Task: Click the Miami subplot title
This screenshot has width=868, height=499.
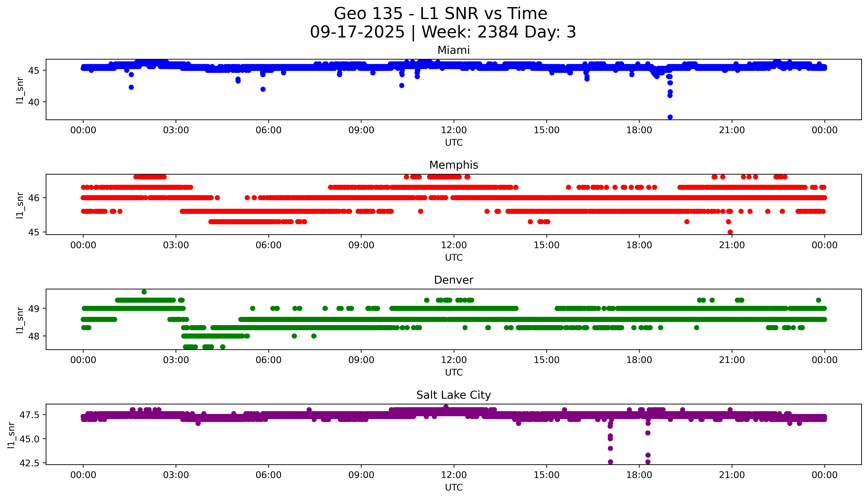Action: coord(453,50)
